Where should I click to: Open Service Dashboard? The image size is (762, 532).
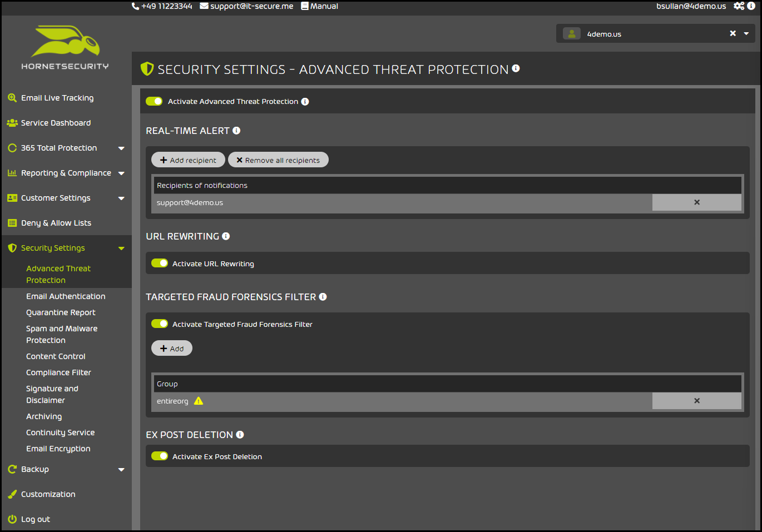coord(56,123)
